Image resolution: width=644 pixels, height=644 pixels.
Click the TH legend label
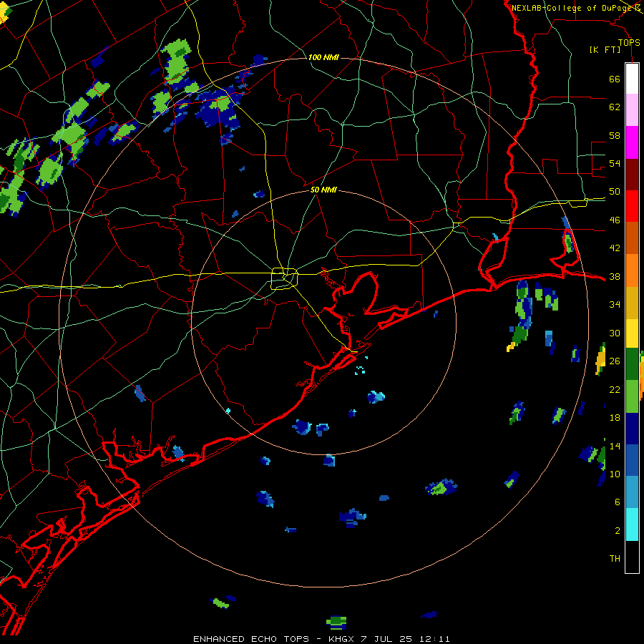[x=615, y=559]
